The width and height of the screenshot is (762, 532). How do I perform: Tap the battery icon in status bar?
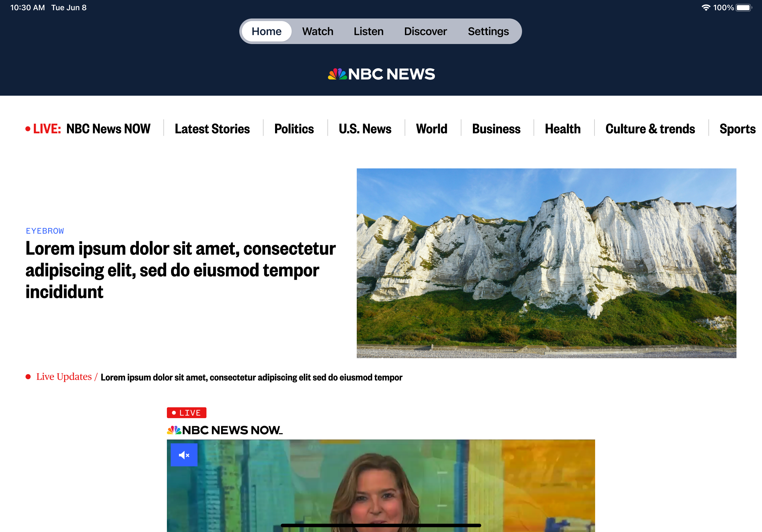[744, 8]
